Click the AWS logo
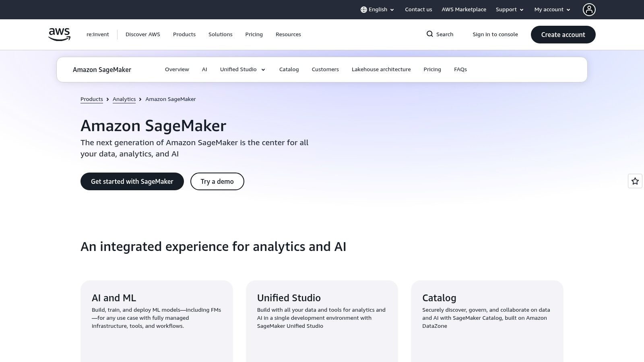Image resolution: width=644 pixels, height=362 pixels. [59, 34]
